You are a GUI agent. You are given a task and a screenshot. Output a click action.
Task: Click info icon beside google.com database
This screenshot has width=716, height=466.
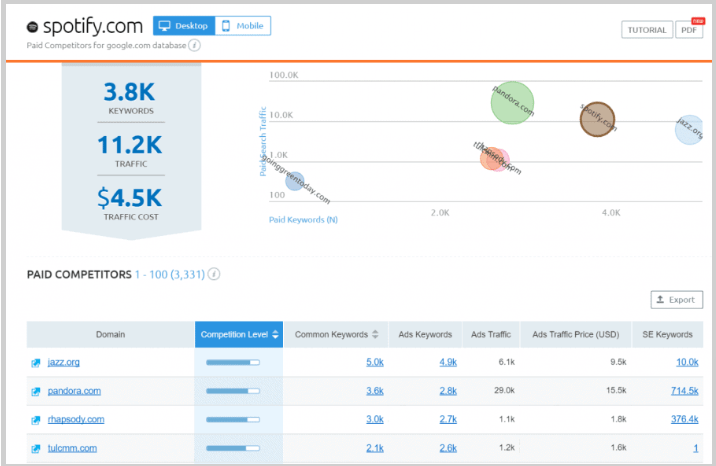click(x=195, y=45)
